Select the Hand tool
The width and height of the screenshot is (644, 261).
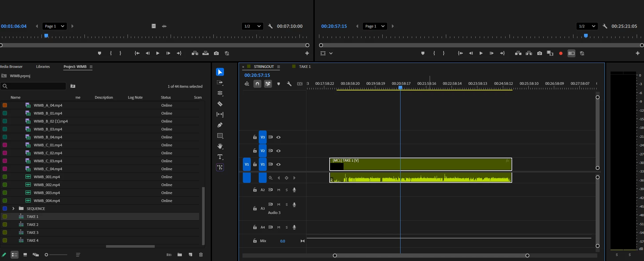pos(220,146)
